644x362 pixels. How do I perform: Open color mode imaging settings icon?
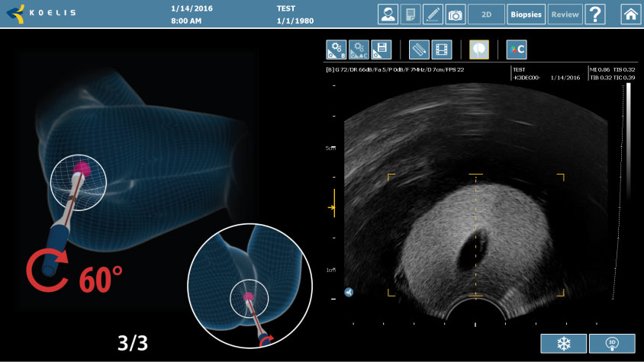(359, 50)
